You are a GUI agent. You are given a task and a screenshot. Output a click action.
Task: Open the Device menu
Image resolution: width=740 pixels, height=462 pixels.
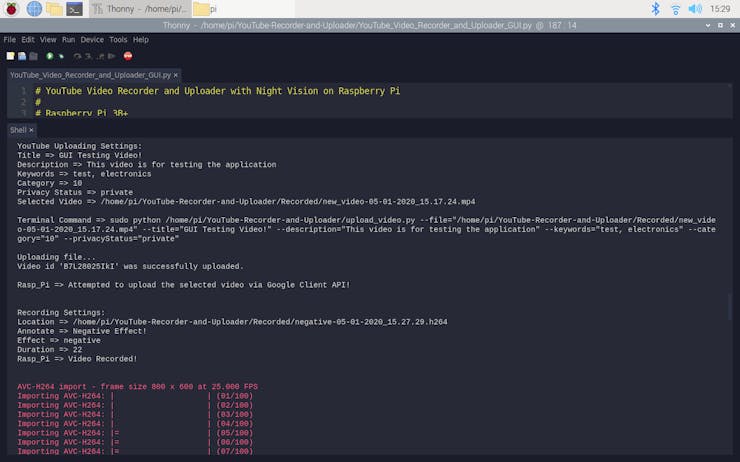tap(92, 40)
